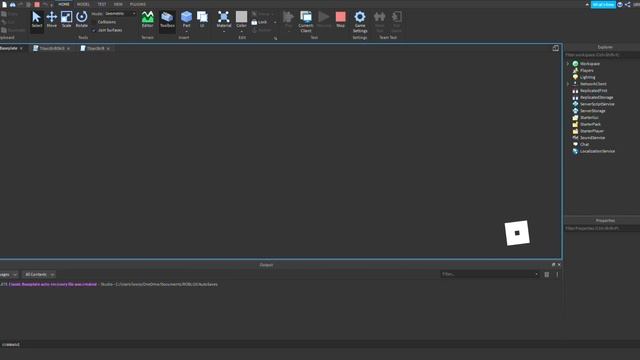Click the viewport maximize icon in the top-right corner
The width and height of the screenshot is (640, 360).
[x=556, y=48]
